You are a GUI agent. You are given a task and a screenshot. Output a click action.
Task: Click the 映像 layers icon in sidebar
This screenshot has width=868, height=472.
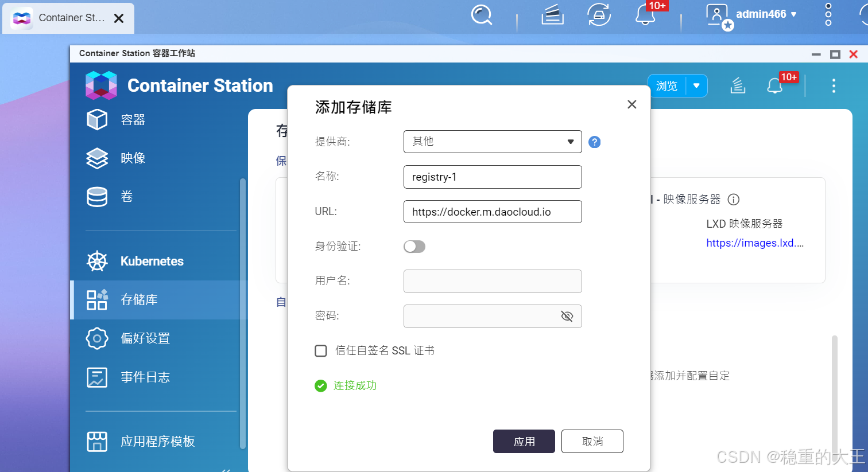coord(97,158)
